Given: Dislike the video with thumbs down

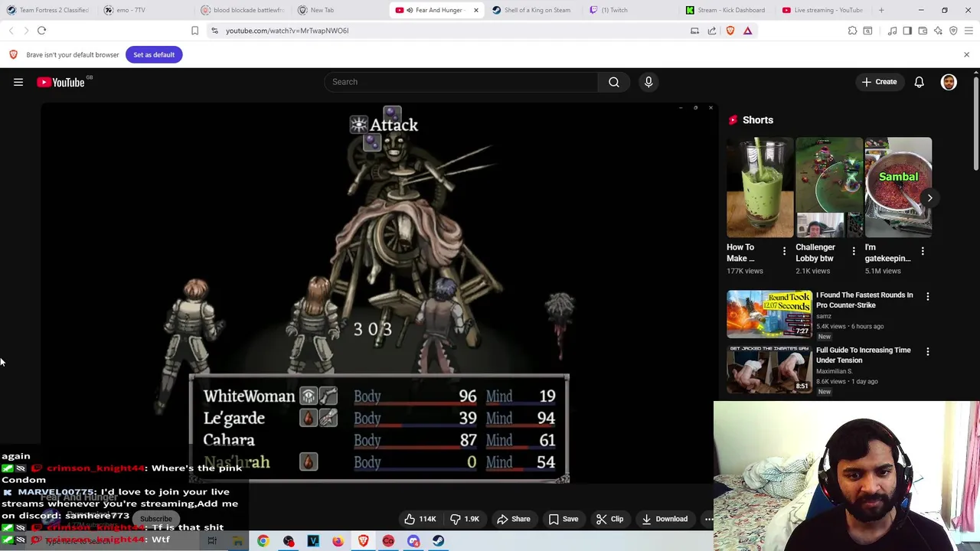Looking at the screenshot, I should [x=464, y=519].
